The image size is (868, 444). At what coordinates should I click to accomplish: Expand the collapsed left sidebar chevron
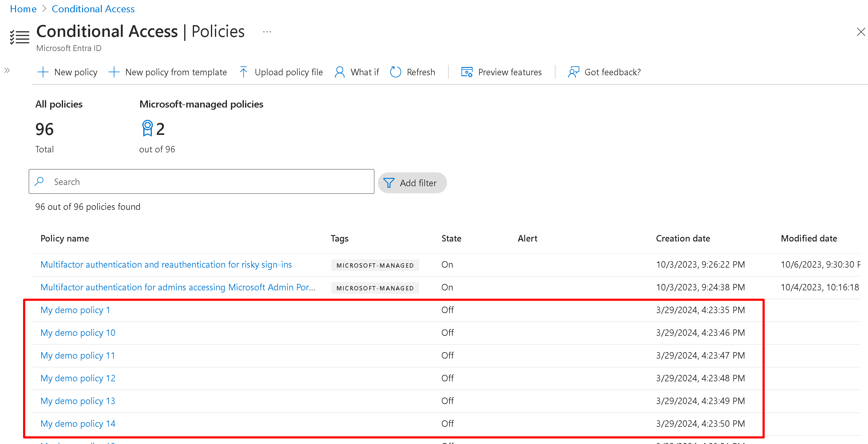coord(7,70)
